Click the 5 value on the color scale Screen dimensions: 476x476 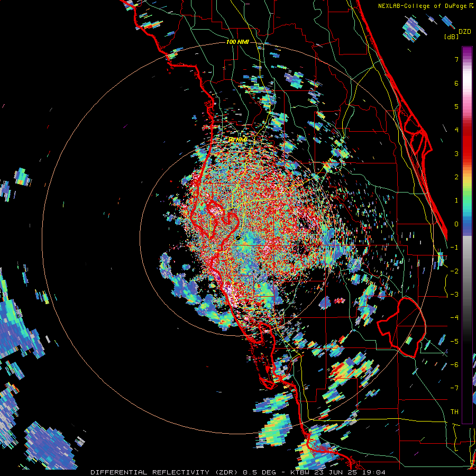[x=456, y=106]
